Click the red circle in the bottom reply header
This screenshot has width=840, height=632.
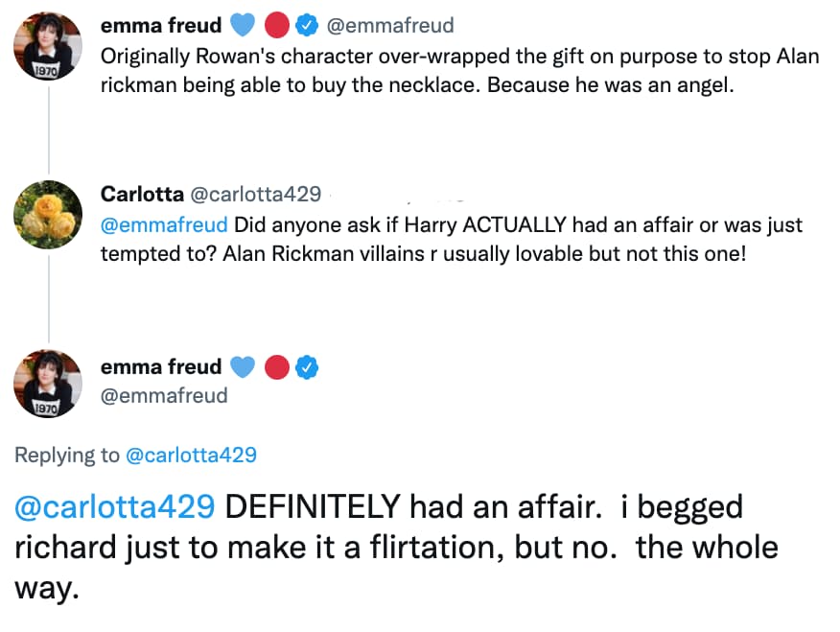[276, 366]
